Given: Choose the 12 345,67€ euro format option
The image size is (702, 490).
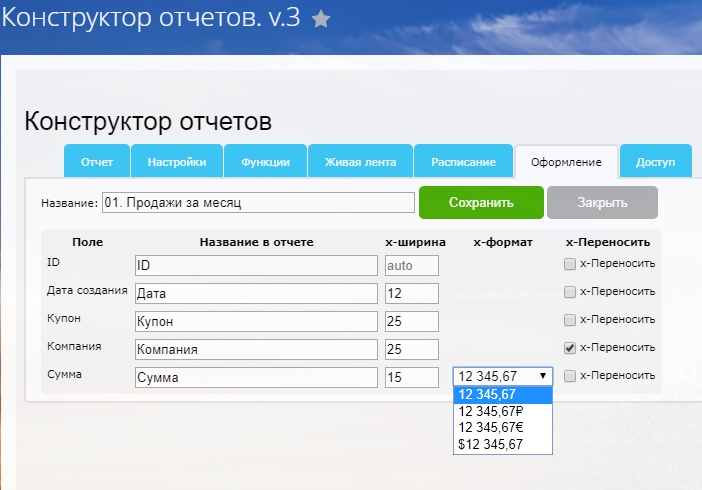Looking at the screenshot, I should (x=503, y=427).
